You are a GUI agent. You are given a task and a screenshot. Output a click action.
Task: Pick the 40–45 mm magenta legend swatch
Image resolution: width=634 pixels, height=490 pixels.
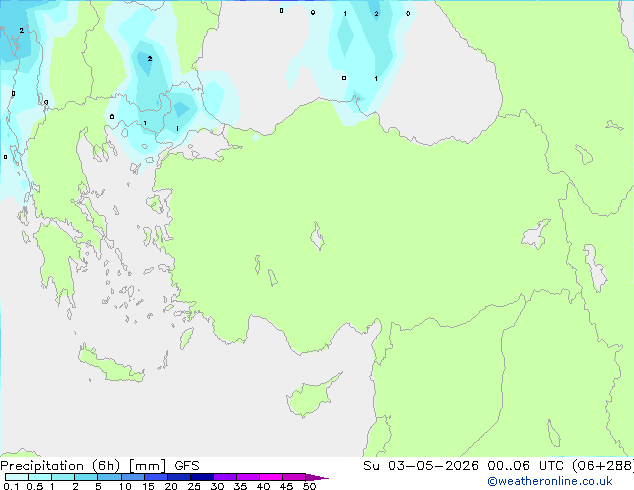pyautogui.click(x=271, y=477)
